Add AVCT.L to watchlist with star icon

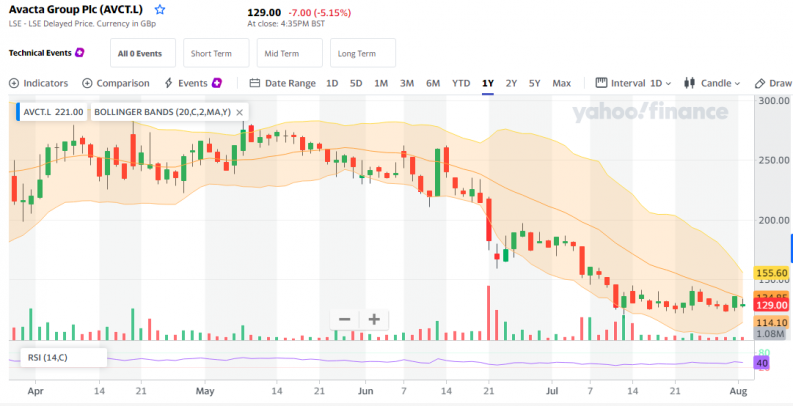point(160,10)
